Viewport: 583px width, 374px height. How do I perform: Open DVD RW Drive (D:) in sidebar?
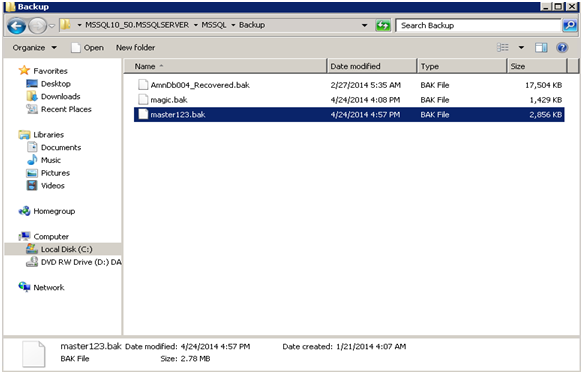point(74,262)
